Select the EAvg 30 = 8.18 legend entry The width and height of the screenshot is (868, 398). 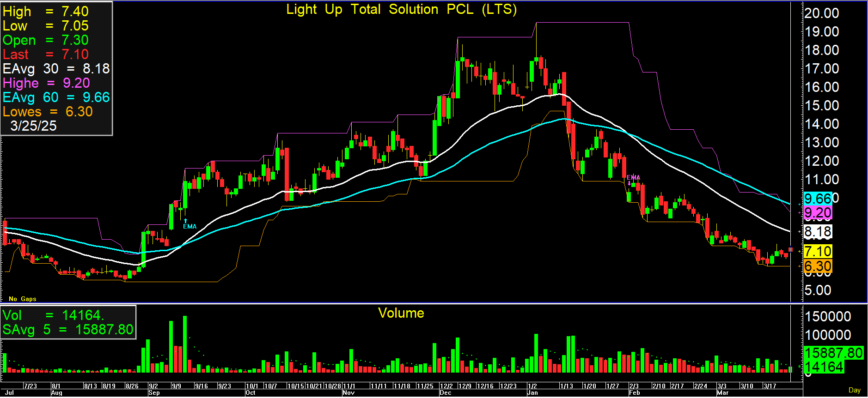point(56,69)
